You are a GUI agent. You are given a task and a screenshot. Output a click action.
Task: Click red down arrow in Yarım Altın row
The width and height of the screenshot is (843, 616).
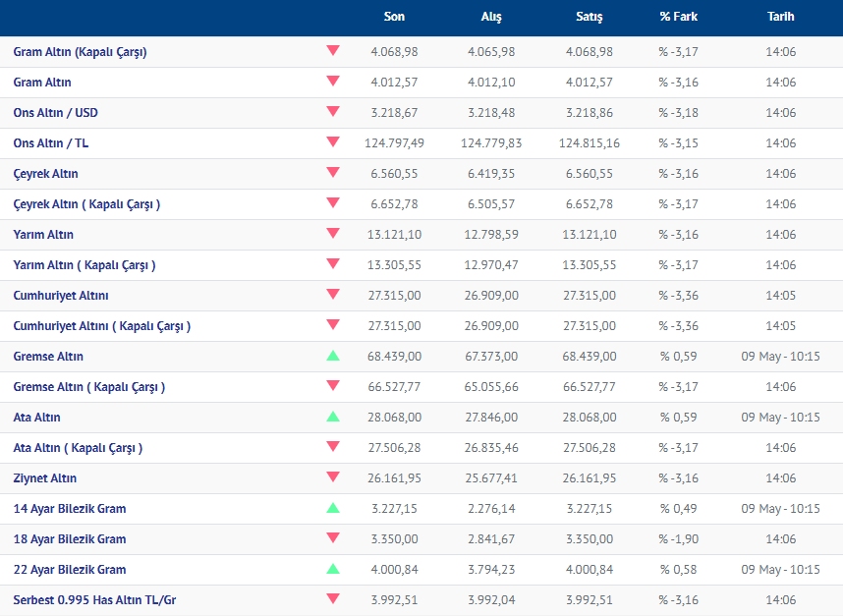333,233
